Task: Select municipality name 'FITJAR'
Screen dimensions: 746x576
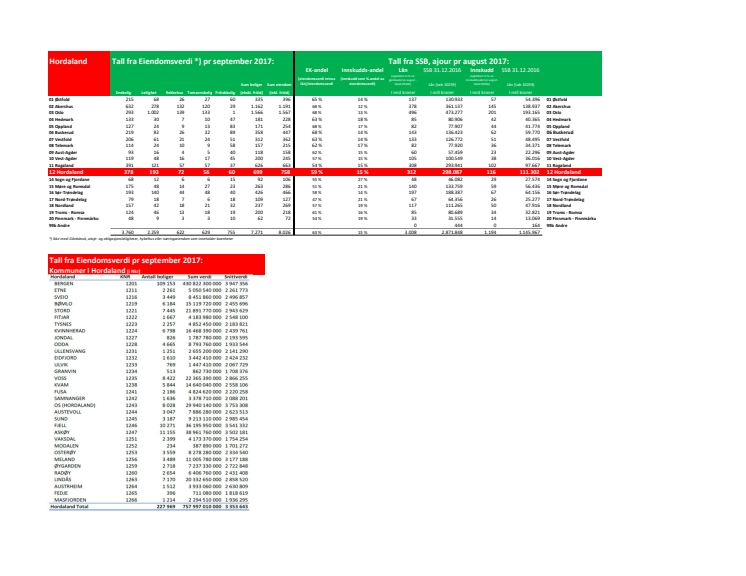Action: pyautogui.click(x=62, y=317)
